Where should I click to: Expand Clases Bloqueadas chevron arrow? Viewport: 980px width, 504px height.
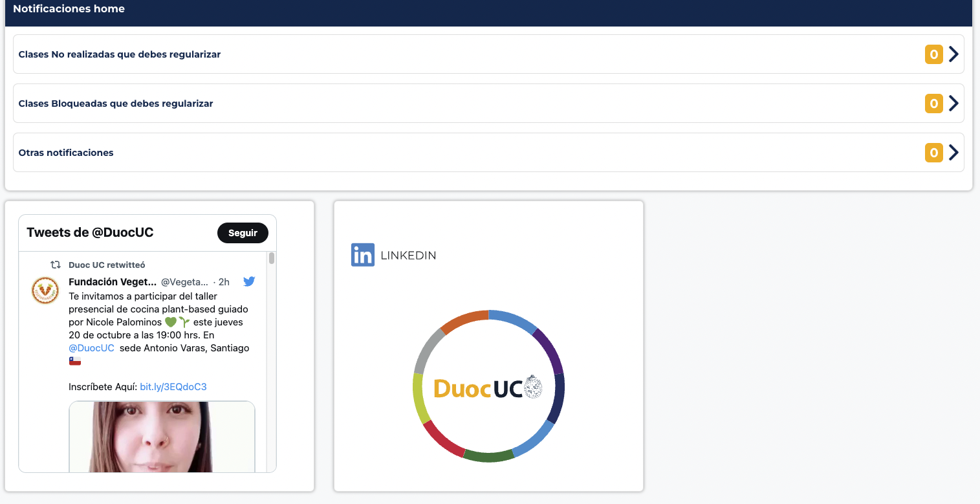click(953, 104)
